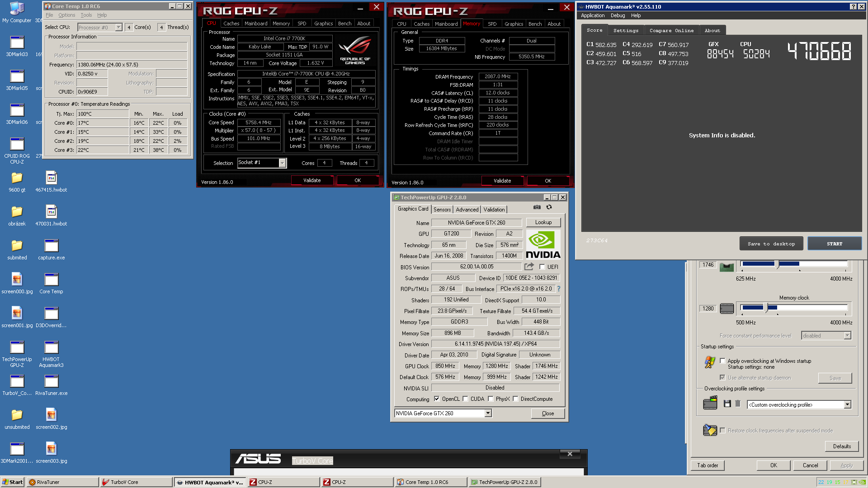This screenshot has width=868, height=488.
Task: Switch to Compare Online tab in Aquamark
Action: pos(671,31)
